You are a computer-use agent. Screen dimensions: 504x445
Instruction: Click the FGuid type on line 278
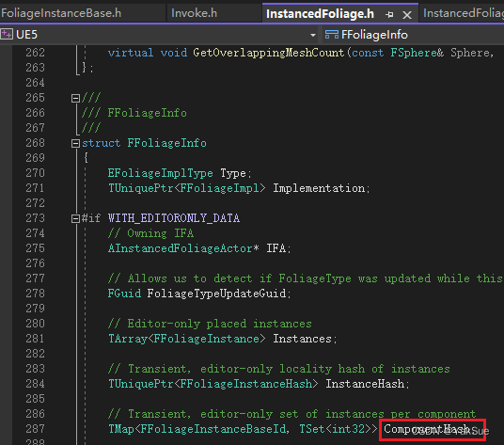click(124, 294)
